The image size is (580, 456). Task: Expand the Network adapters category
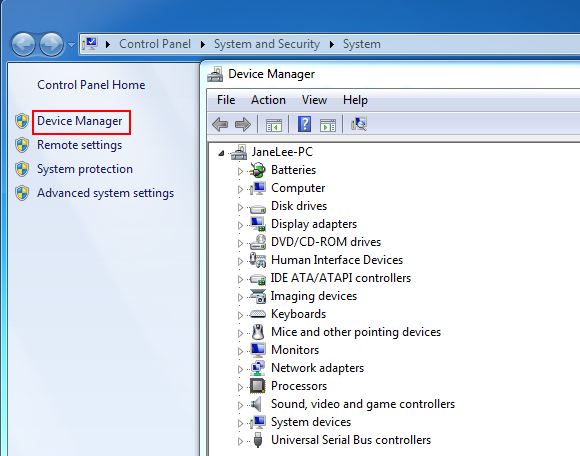click(x=240, y=369)
